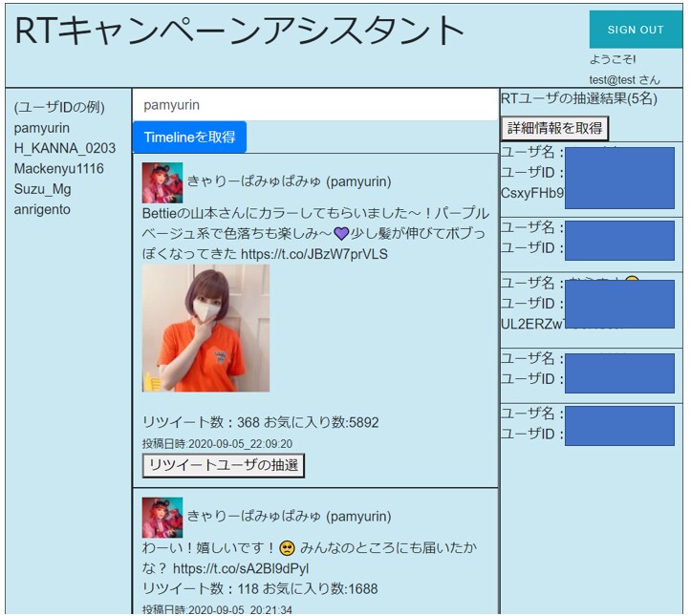Click the リツイートユーザの抽選 button
691x616 pixels.
(224, 465)
